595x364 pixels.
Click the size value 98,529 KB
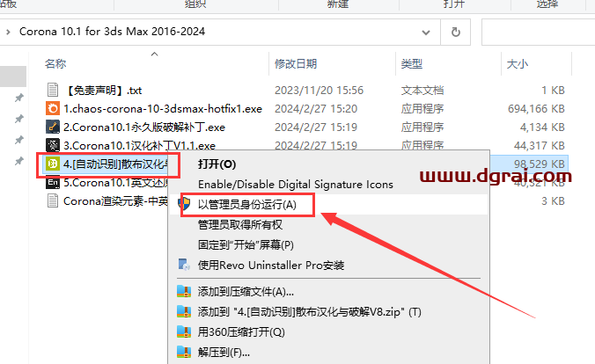pyautogui.click(x=540, y=164)
